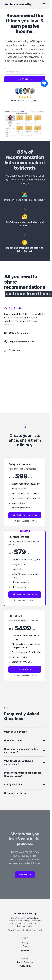Expand the 'Can I get a refund?' question
The width and height of the screenshot is (52, 980).
25,784
